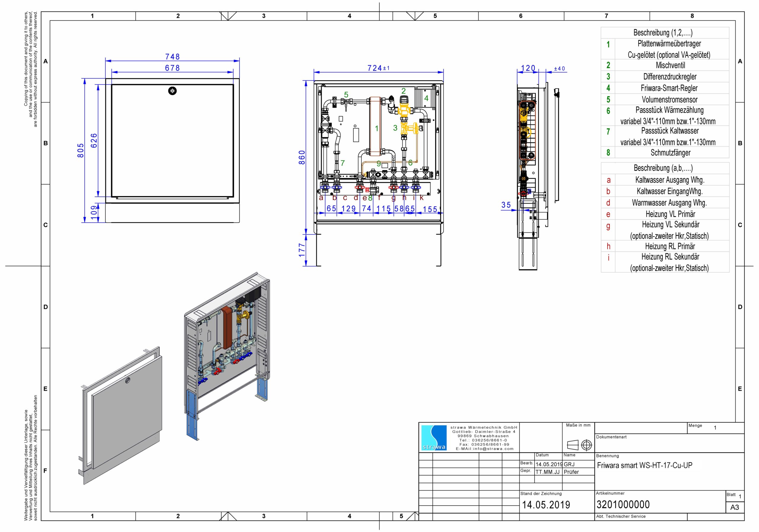
Task: Click the strawa company logo
Action: click(434, 438)
